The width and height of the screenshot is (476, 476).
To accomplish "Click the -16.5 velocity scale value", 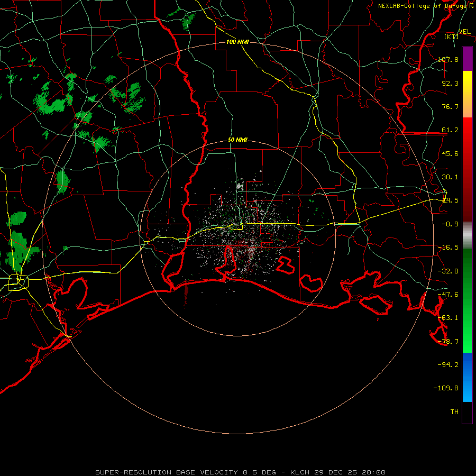I will click(448, 247).
